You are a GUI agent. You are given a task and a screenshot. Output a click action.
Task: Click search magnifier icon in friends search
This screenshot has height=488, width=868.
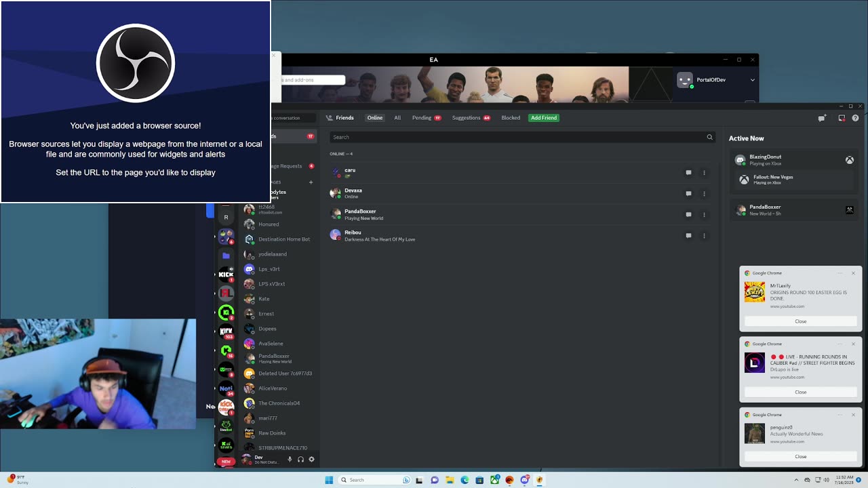710,137
